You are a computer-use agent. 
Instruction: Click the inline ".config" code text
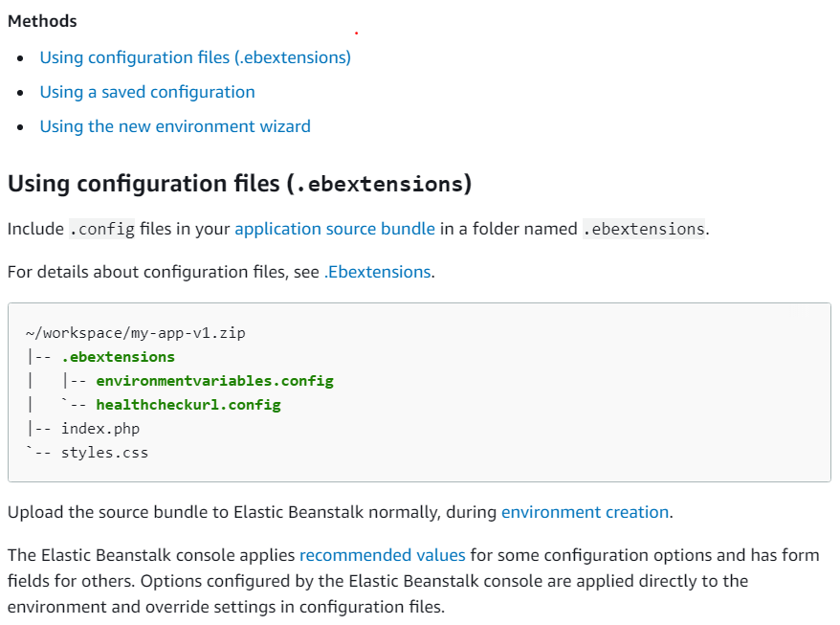pos(101,230)
